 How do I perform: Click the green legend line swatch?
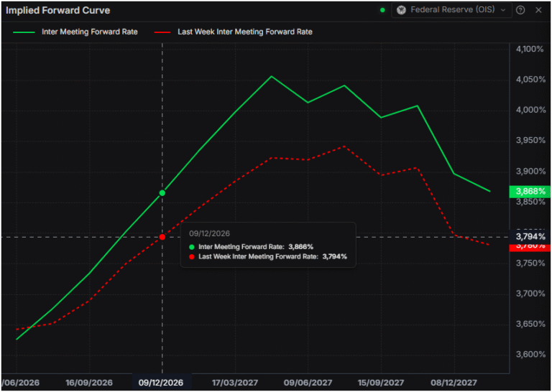pyautogui.click(x=24, y=32)
